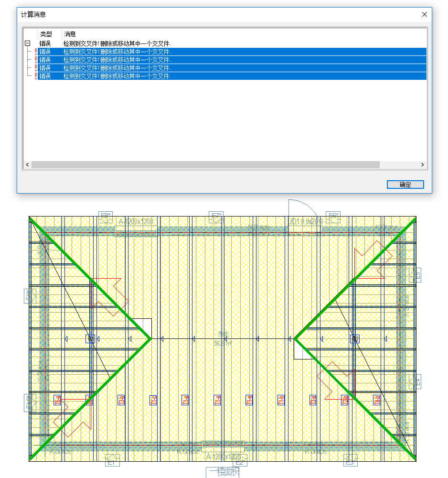The width and height of the screenshot is (448, 478).
Task: Select the last 错误 row in list
Action: [232, 76]
